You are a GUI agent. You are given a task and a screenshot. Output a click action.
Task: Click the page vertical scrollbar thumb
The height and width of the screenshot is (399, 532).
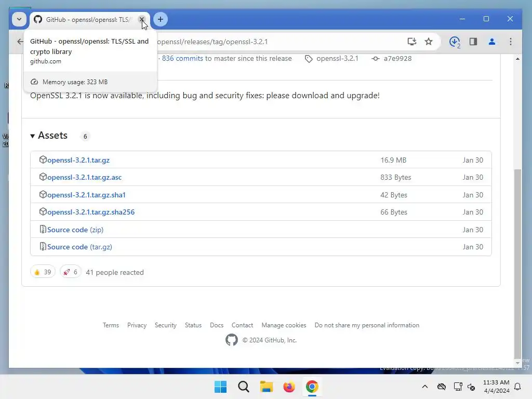coord(517,263)
